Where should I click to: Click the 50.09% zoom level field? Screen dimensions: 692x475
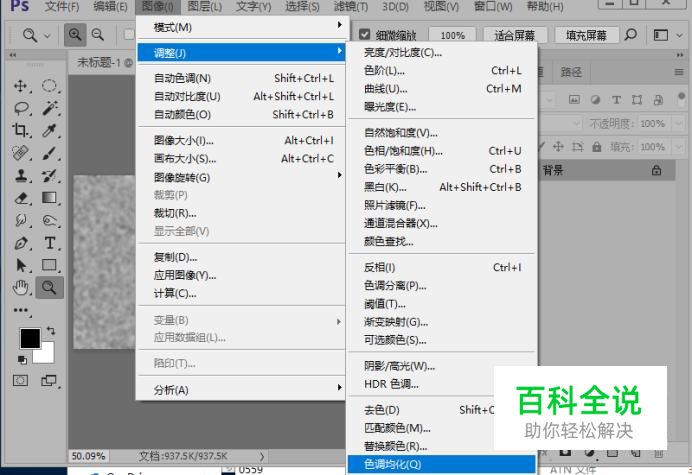pyautogui.click(x=89, y=456)
